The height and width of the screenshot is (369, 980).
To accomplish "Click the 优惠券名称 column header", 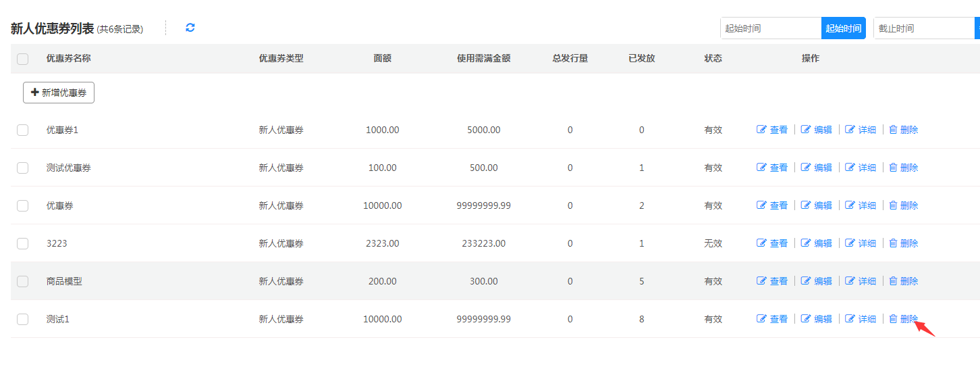I will click(x=68, y=59).
